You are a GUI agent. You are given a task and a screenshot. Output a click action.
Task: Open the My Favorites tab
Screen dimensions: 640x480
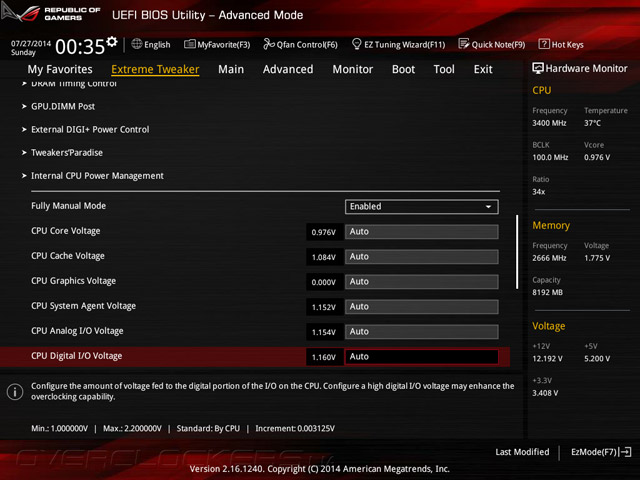(x=60, y=69)
